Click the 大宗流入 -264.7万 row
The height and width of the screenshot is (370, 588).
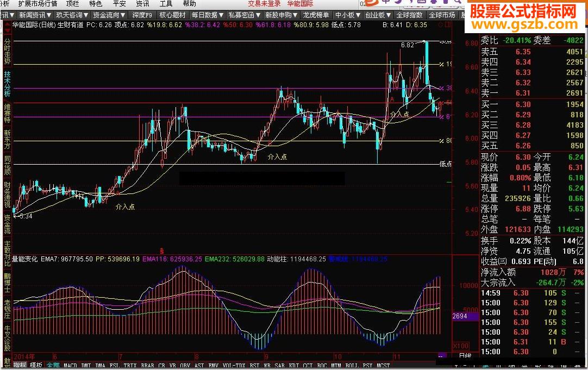[x=531, y=283]
